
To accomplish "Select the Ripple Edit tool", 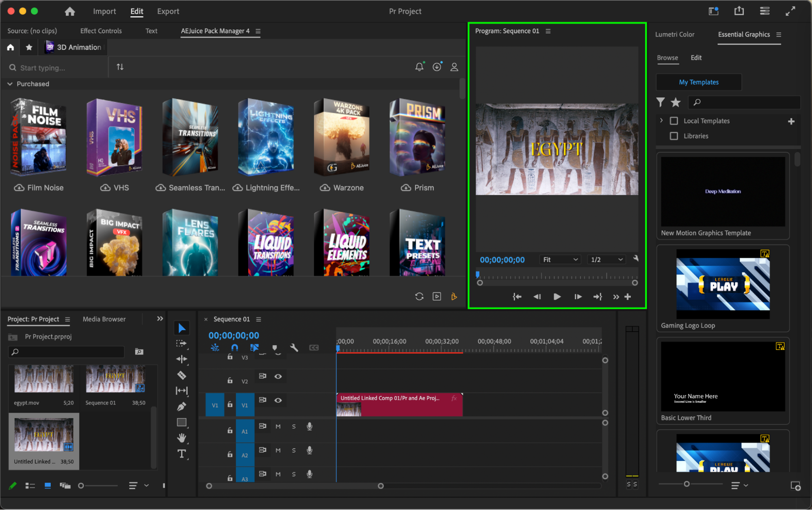I will (182, 359).
